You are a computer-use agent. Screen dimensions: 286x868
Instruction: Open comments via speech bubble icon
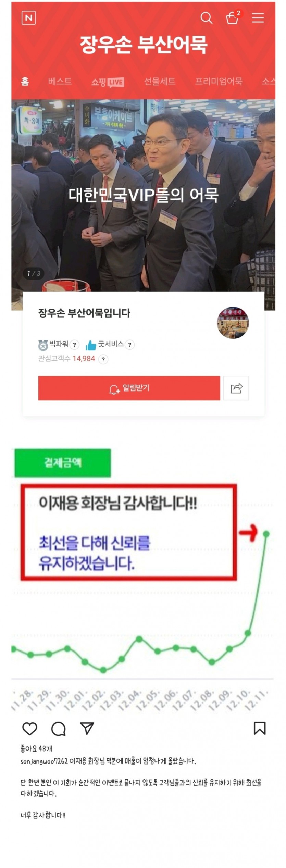click(x=58, y=729)
